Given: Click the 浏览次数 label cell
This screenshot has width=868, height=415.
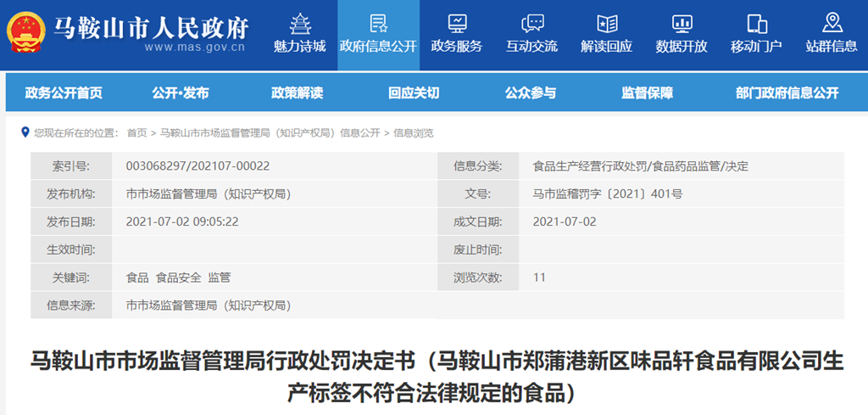Looking at the screenshot, I should coord(478,277).
